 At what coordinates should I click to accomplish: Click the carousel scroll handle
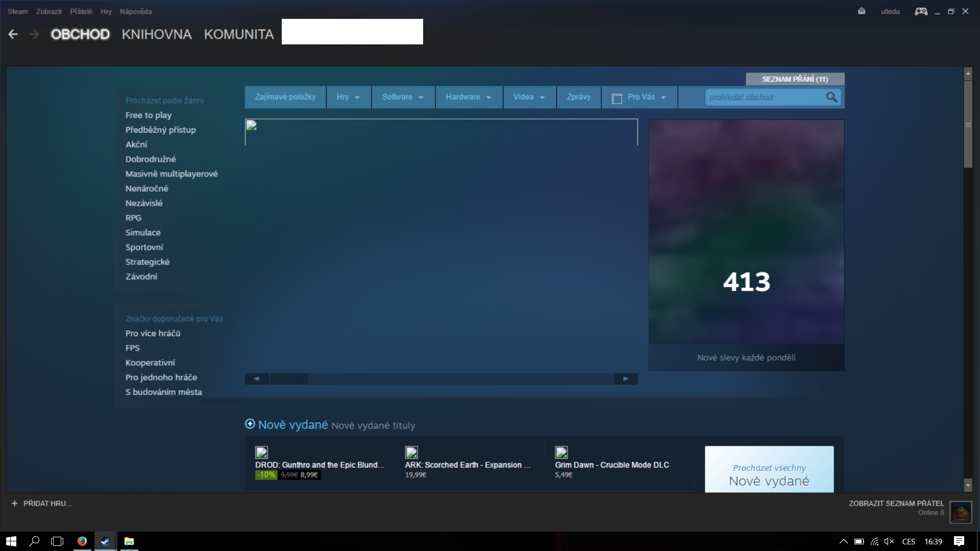click(x=289, y=379)
